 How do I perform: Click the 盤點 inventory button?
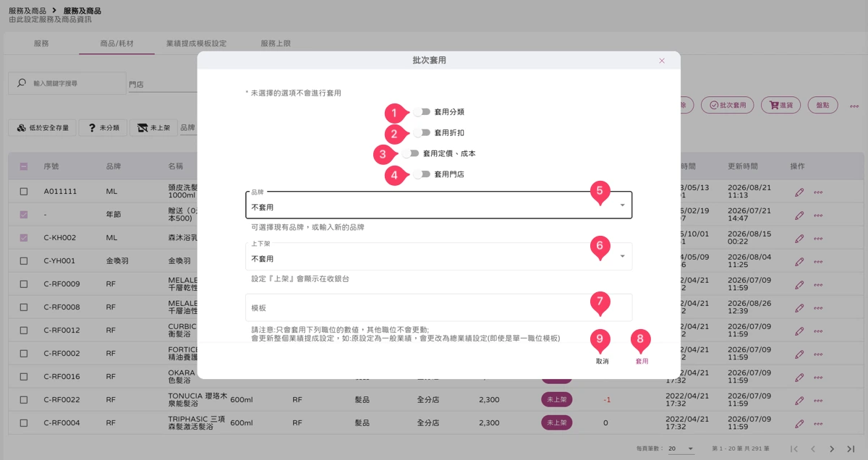pyautogui.click(x=822, y=105)
